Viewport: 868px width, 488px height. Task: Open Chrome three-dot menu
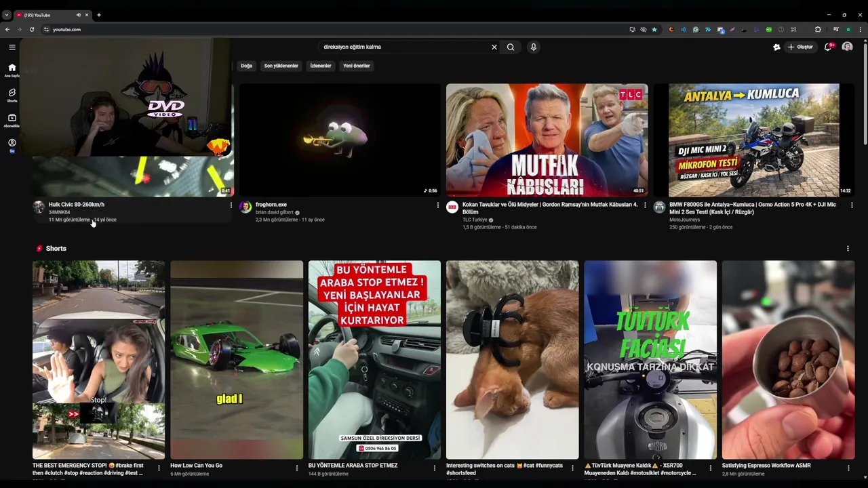point(861,29)
